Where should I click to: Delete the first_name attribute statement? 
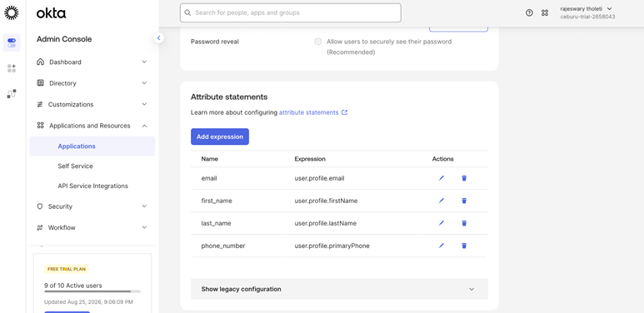(464, 201)
